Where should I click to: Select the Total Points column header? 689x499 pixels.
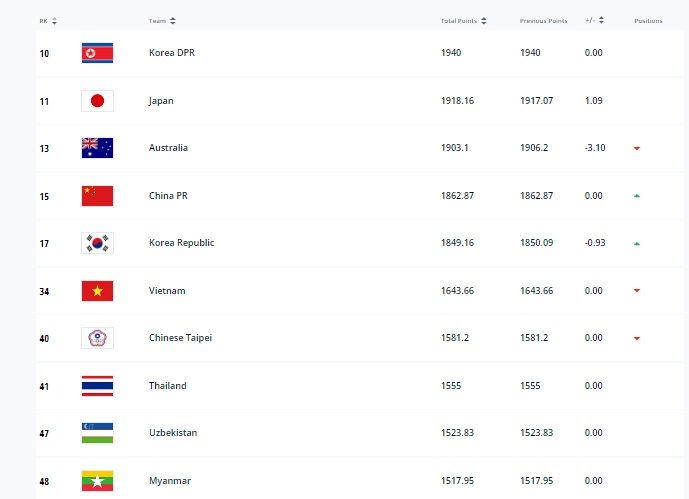click(x=458, y=21)
